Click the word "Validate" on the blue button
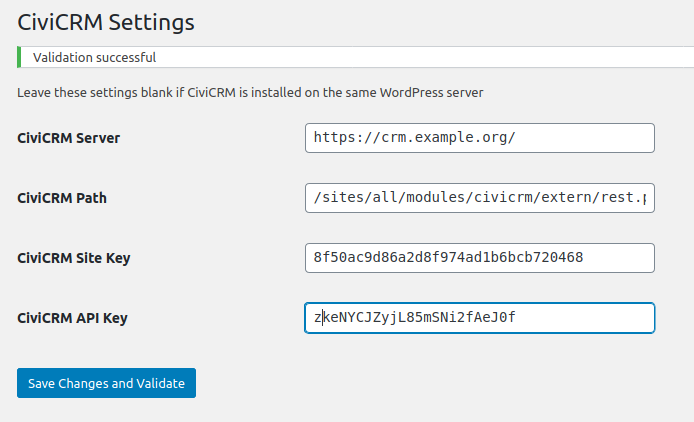 pos(161,383)
